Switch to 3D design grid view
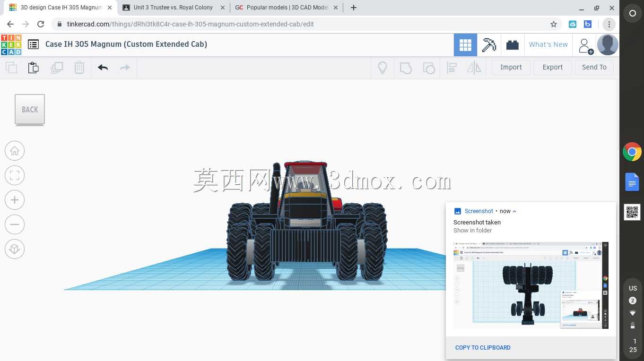This screenshot has width=644, height=361. [465, 45]
